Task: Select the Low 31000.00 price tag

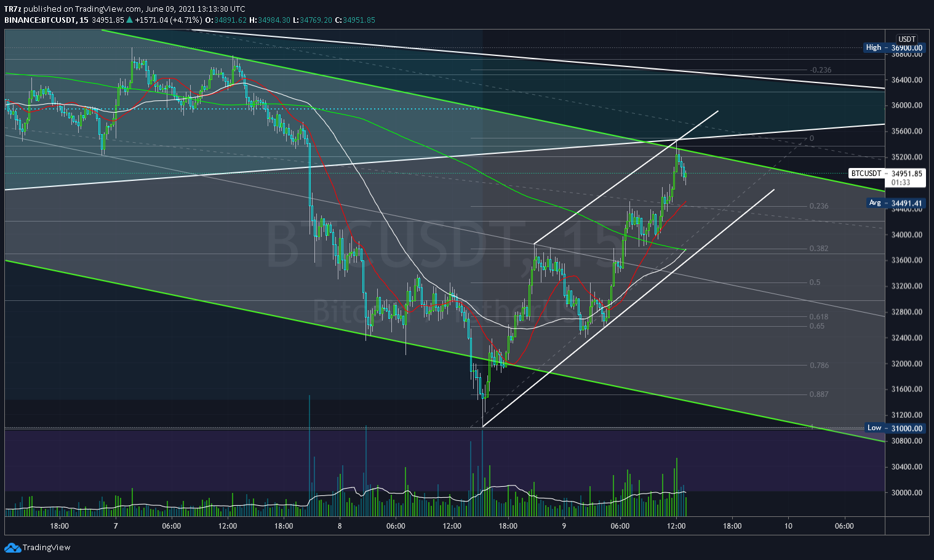Action: coord(895,428)
